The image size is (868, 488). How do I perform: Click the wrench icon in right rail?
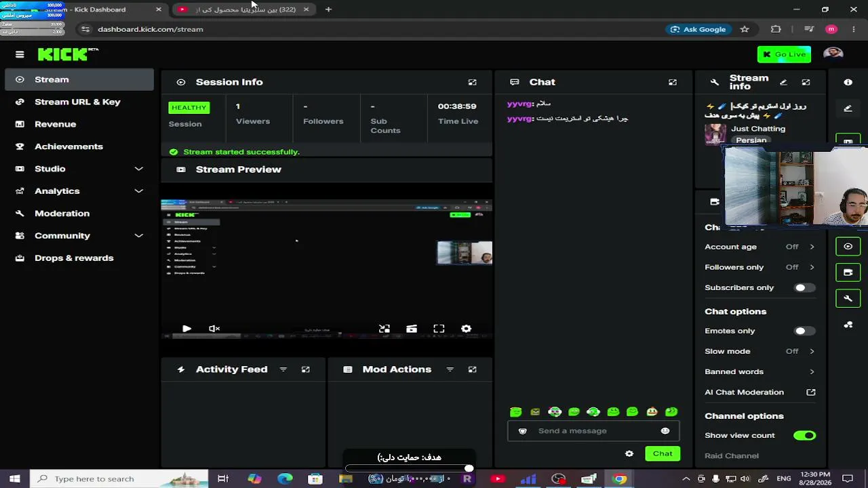coord(848,298)
